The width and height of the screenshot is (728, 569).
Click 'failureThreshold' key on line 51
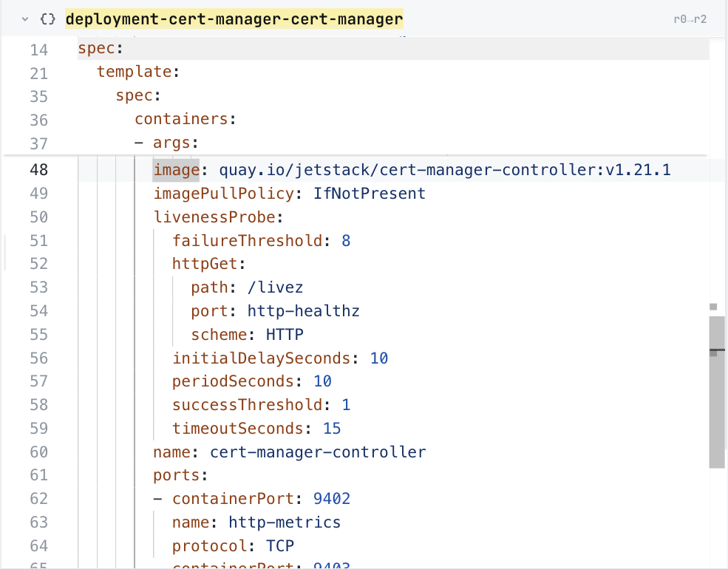click(x=248, y=241)
